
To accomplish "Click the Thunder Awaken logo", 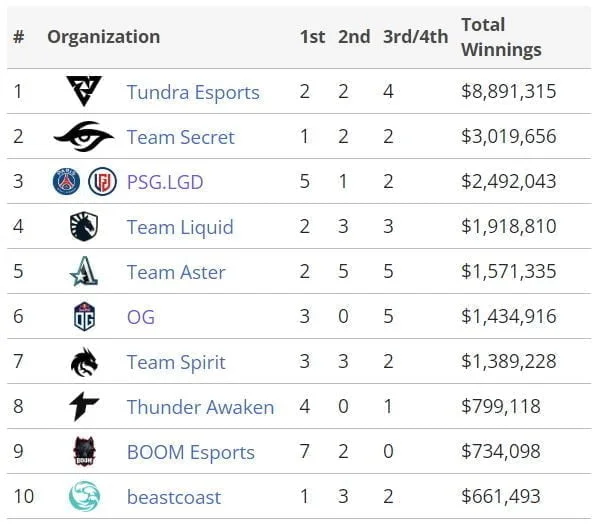I will click(84, 406).
